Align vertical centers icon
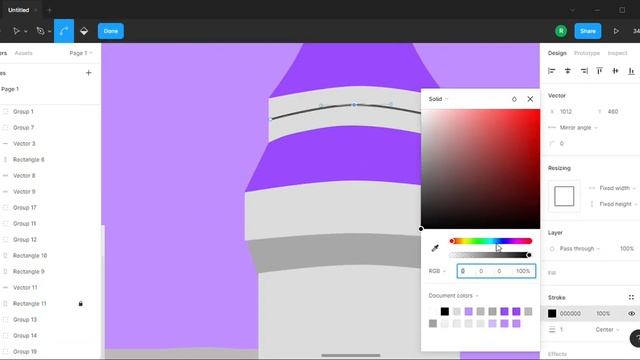The image size is (640, 360). [615, 71]
